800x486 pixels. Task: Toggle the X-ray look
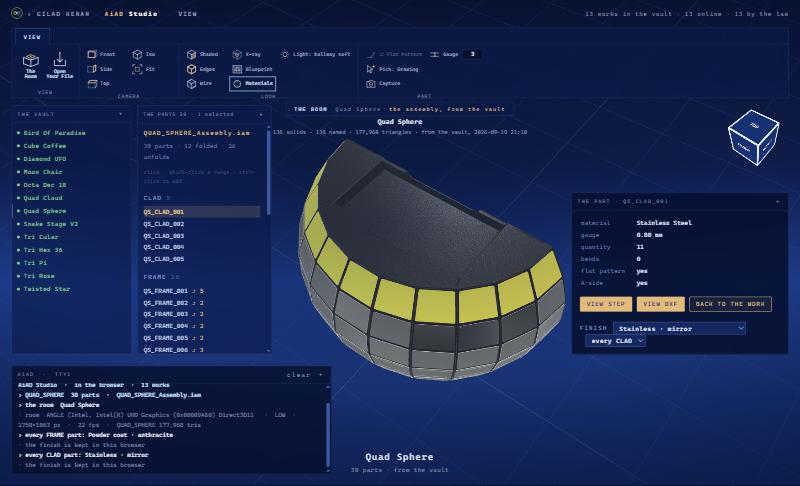[x=247, y=54]
